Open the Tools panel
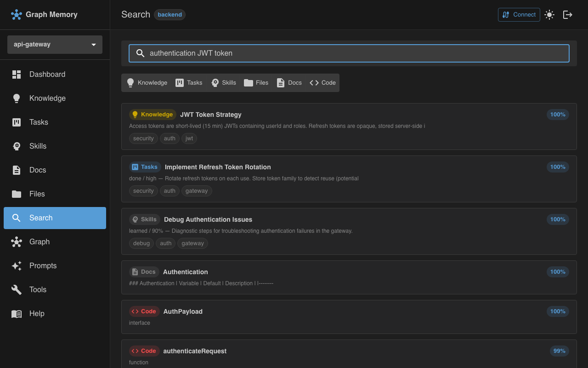Image resolution: width=588 pixels, height=368 pixels. pos(37,289)
